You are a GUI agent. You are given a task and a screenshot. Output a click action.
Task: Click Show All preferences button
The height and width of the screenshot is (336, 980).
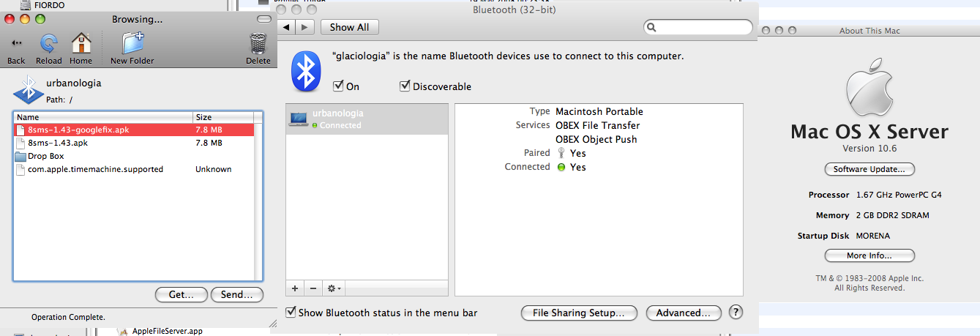[x=349, y=27]
